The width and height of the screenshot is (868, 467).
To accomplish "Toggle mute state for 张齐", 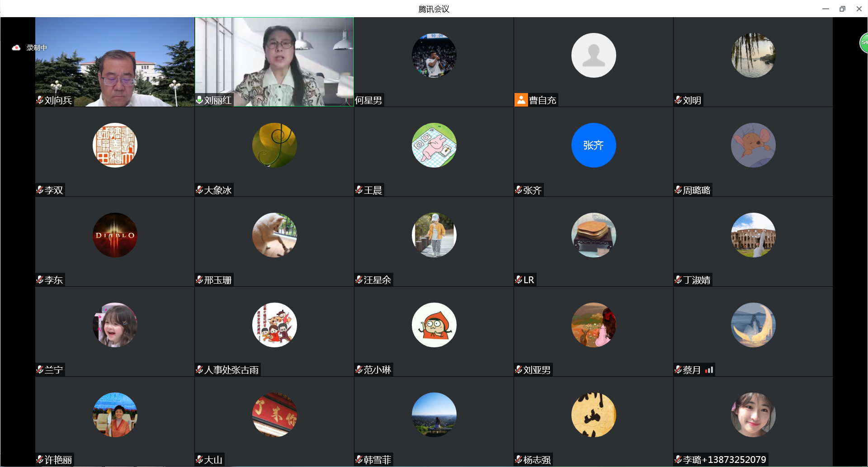I will 518,190.
